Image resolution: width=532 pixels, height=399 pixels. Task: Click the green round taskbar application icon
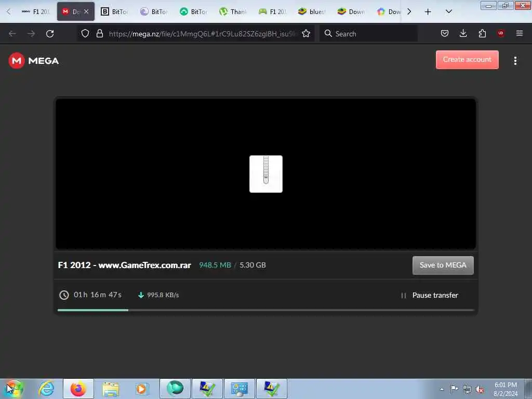[x=175, y=389]
